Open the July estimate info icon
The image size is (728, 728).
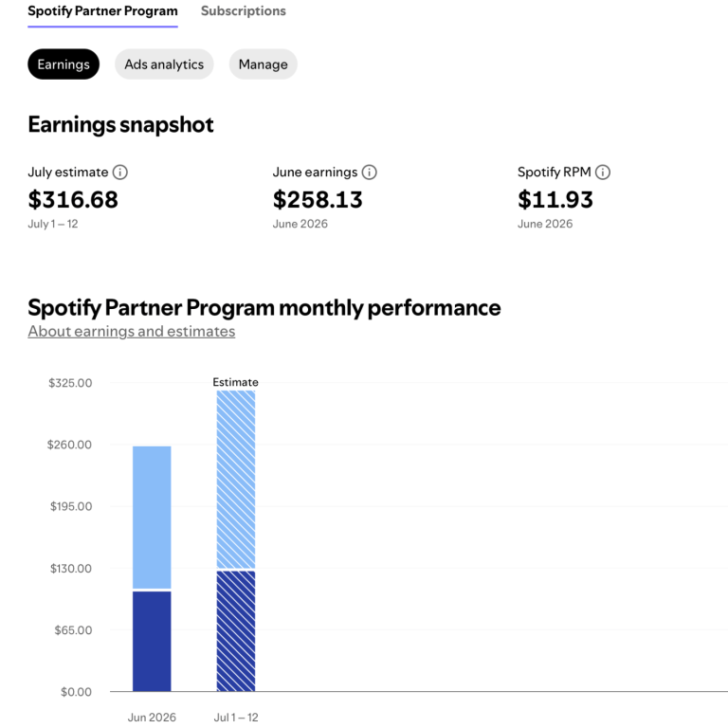click(120, 173)
